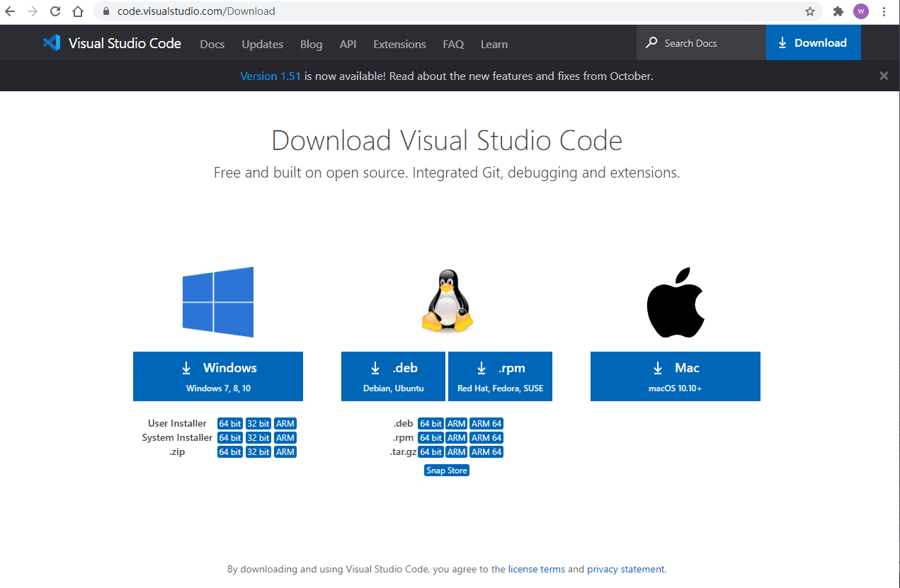This screenshot has width=900, height=588.
Task: Go to the browser home icon
Action: [78, 11]
